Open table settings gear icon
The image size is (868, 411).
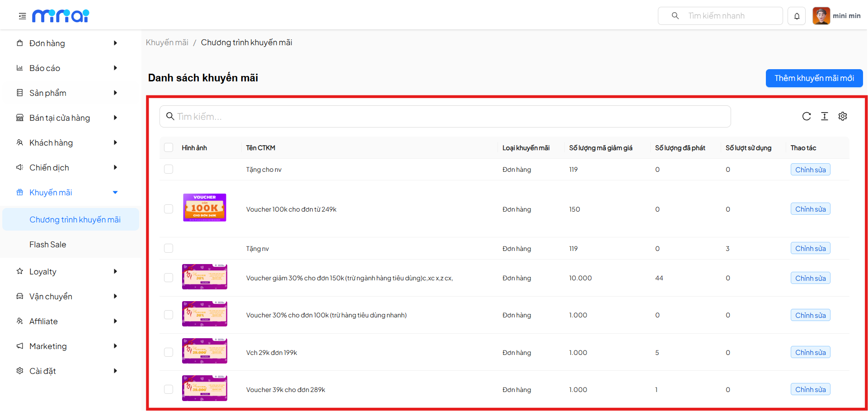click(x=842, y=116)
